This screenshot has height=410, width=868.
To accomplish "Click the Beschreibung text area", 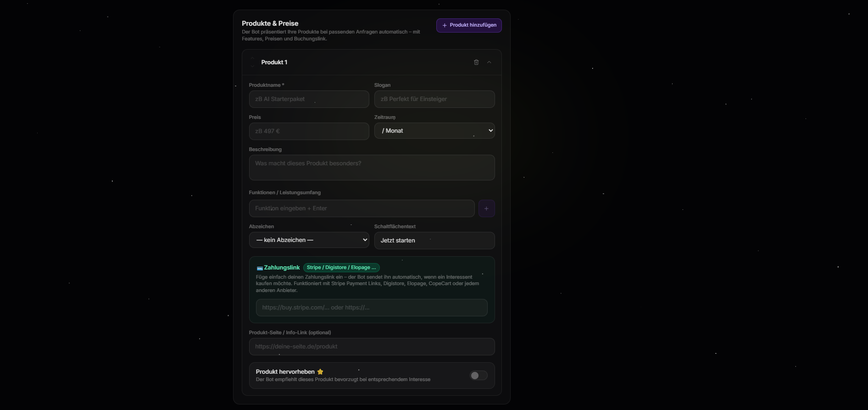I will 372,168.
